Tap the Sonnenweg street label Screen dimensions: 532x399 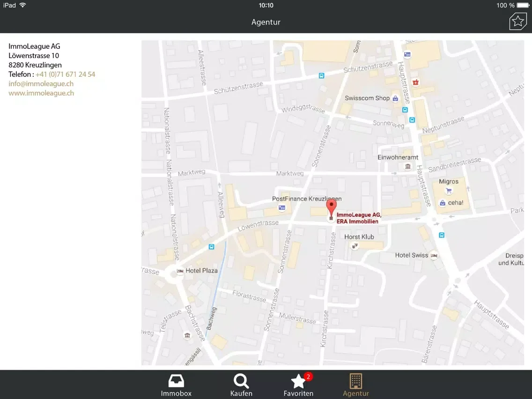click(x=389, y=124)
